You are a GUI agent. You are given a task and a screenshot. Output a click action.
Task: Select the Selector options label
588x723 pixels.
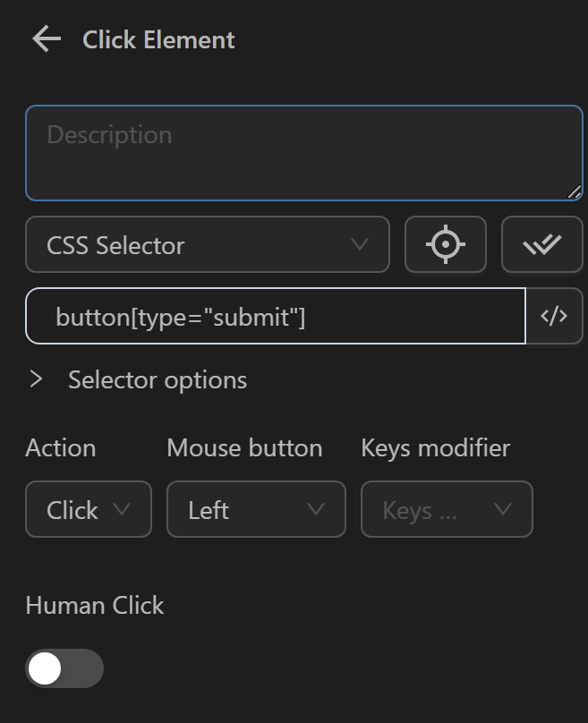156,379
